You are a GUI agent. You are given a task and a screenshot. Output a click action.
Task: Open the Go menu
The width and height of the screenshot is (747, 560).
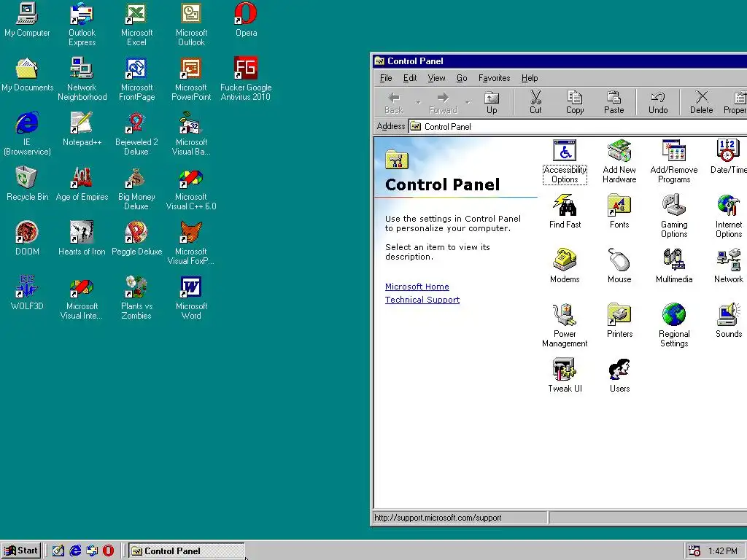pos(462,78)
